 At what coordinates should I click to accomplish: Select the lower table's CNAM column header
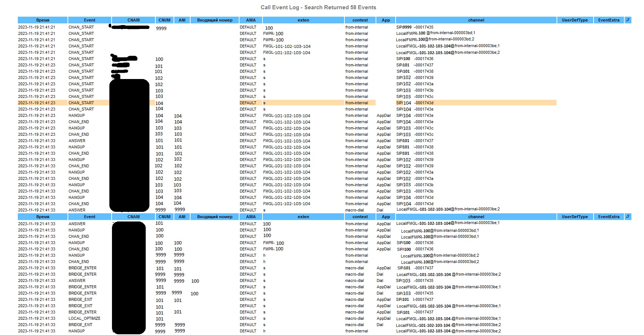tap(133, 217)
